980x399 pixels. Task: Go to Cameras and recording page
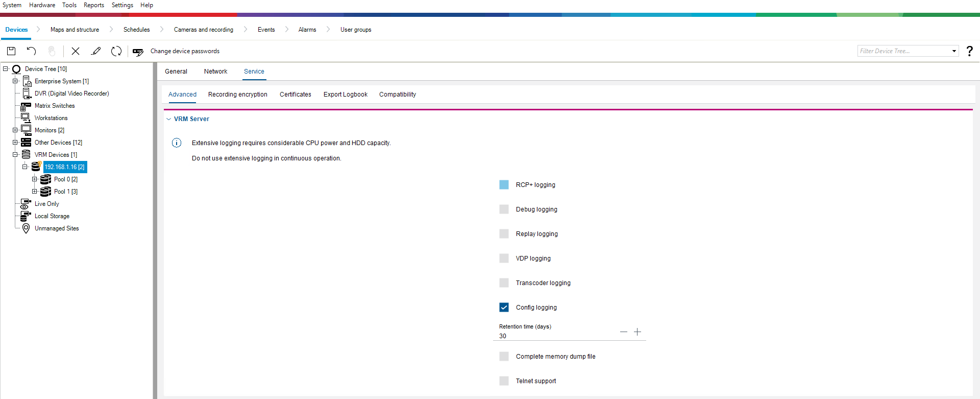coord(203,30)
